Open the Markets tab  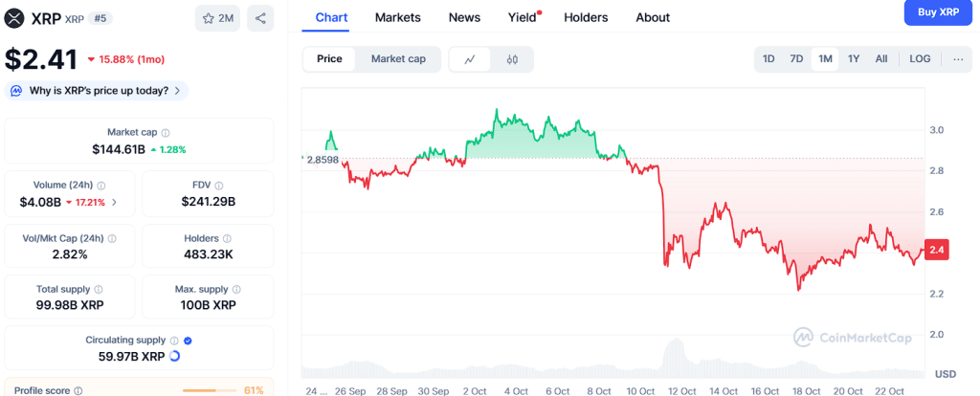click(397, 17)
